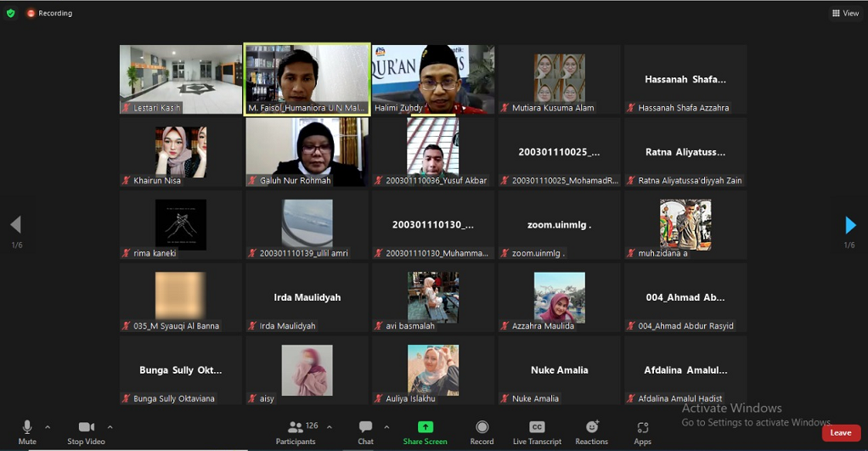Click the Record icon

coord(482,431)
